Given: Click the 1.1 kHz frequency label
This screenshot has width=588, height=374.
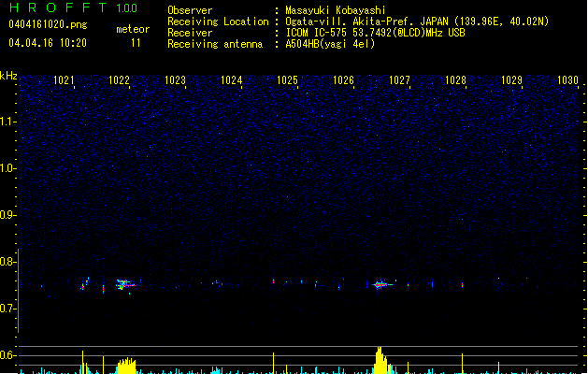Looking at the screenshot, I should tap(7, 122).
